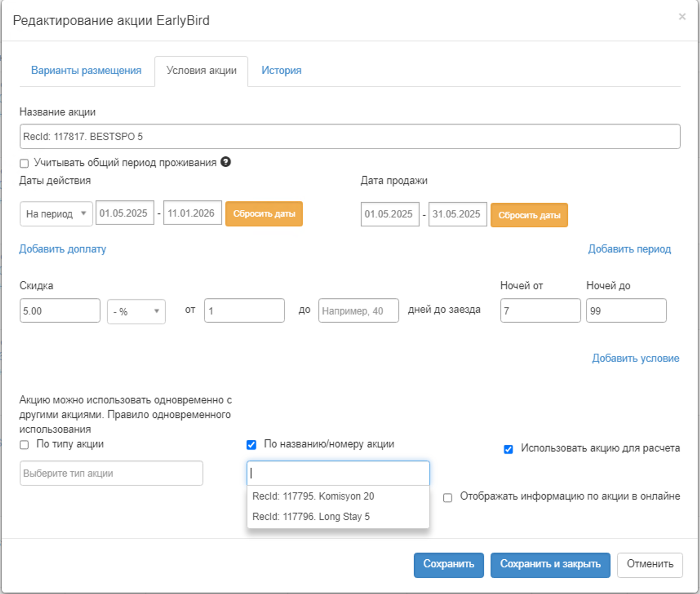Open the История tab
This screenshot has height=594, width=700.
pos(281,71)
